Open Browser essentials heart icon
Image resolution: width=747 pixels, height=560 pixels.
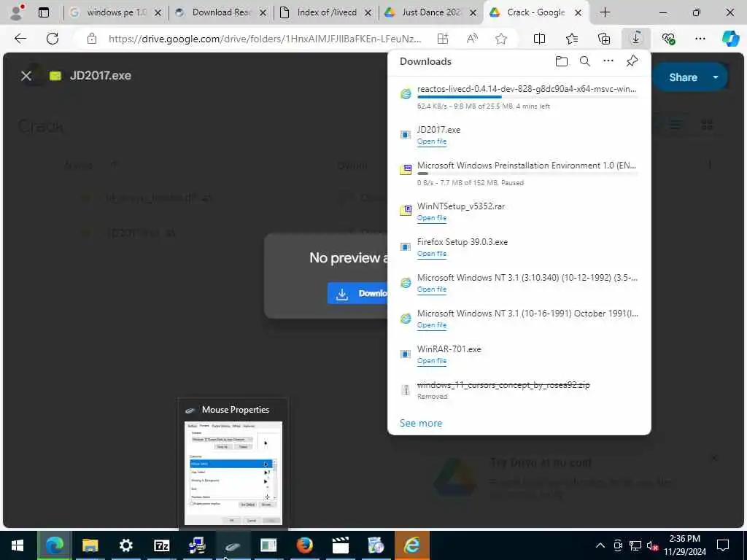(668, 39)
